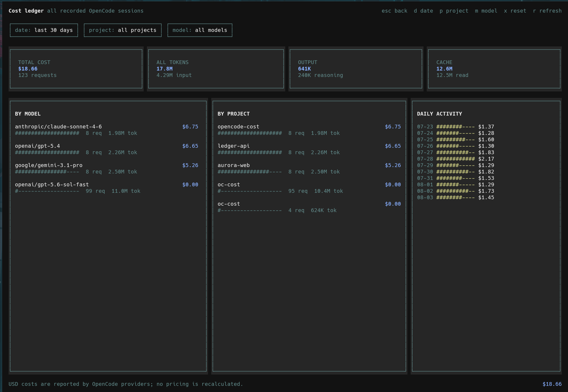Select openai/gpt-5.4 model row
The height and width of the screenshot is (392, 568).
[107, 149]
